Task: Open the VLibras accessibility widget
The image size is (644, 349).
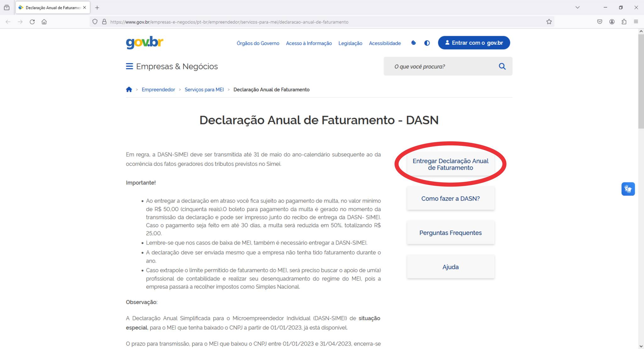Action: (x=628, y=189)
